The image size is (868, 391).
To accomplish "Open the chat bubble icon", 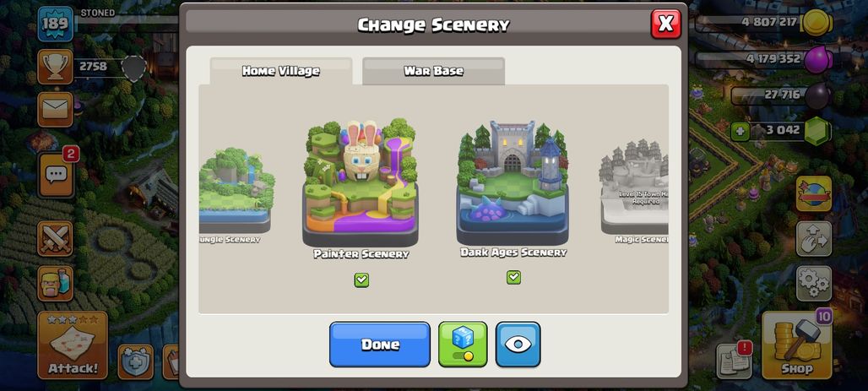I will (x=56, y=175).
